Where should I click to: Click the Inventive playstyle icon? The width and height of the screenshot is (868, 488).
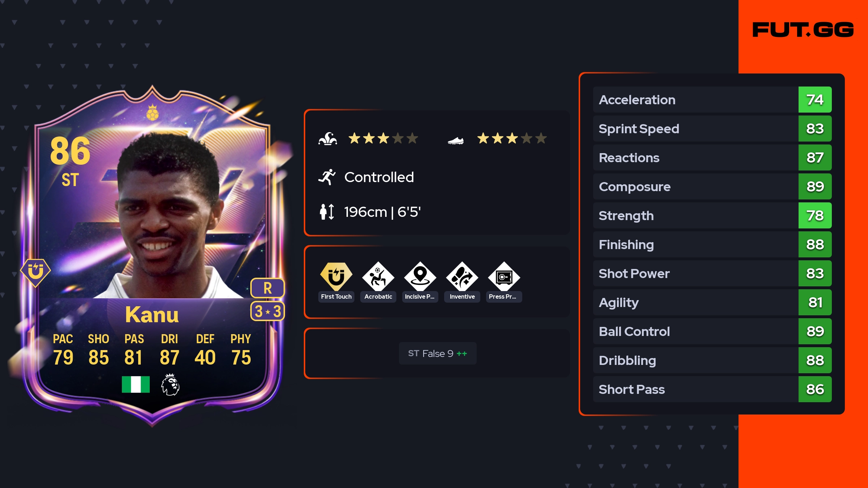(x=462, y=277)
